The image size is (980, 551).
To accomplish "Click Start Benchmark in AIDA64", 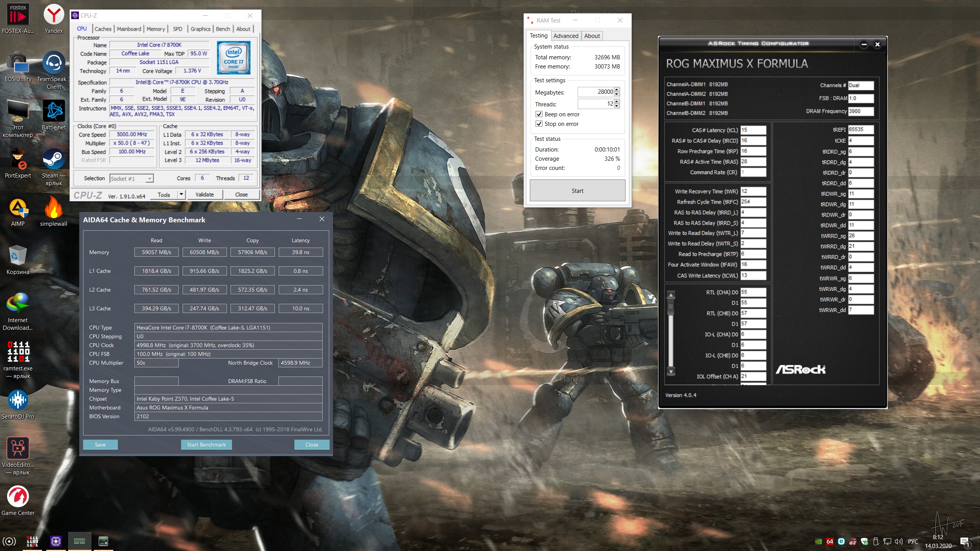I will click(x=206, y=445).
